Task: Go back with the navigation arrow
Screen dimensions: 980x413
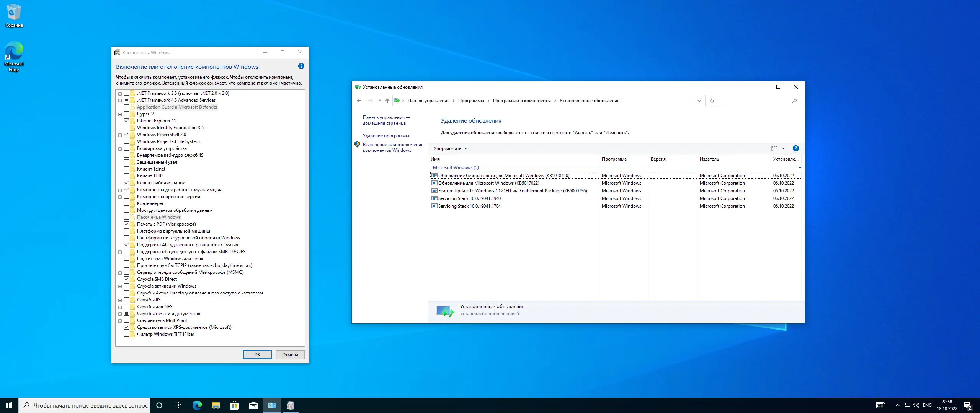Action: (359, 101)
